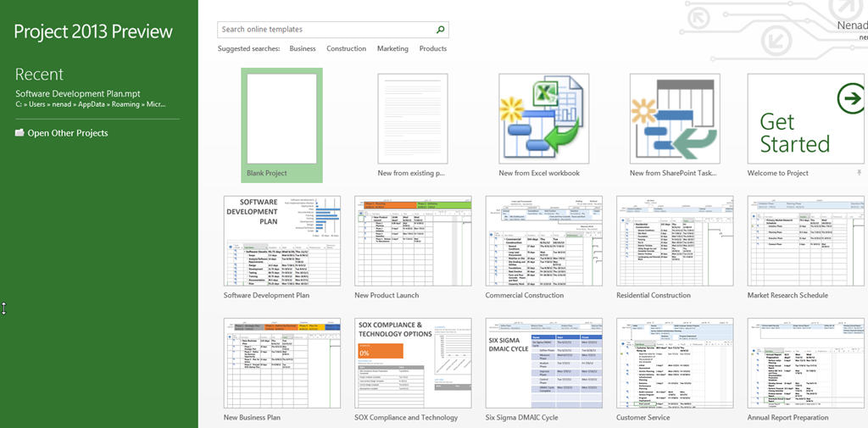Open the SOX Compliance and Technology template

[x=413, y=363]
